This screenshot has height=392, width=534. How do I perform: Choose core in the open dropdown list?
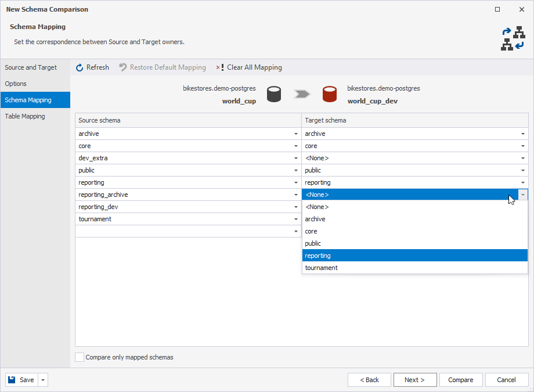pyautogui.click(x=415, y=232)
